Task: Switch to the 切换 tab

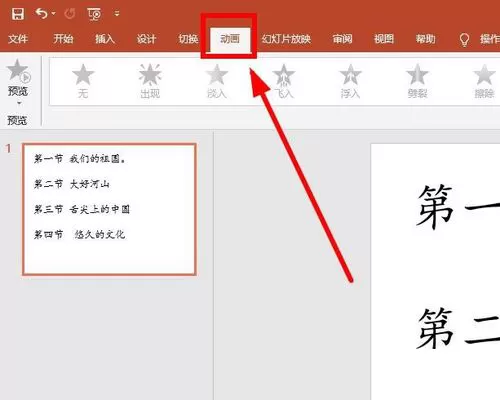Action: (x=188, y=39)
